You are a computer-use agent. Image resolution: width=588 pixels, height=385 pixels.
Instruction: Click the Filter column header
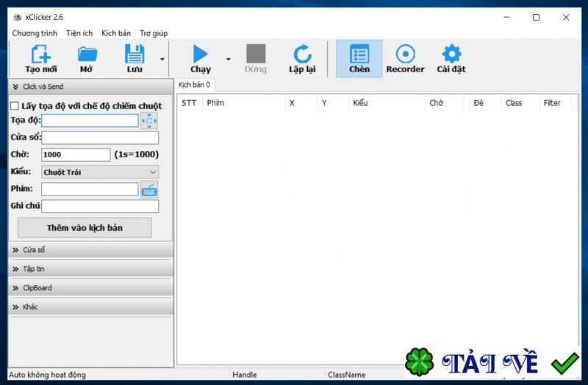tap(556, 103)
